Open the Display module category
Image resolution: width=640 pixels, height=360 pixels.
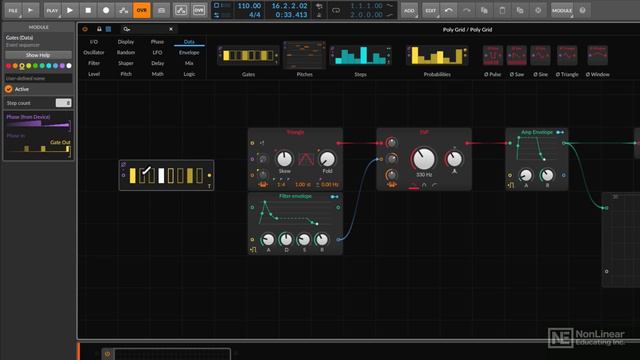click(x=126, y=42)
